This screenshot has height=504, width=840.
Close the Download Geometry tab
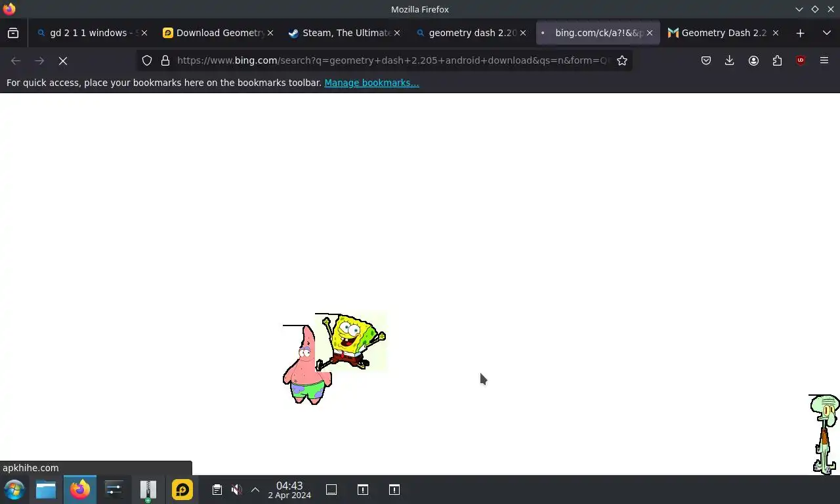270,33
